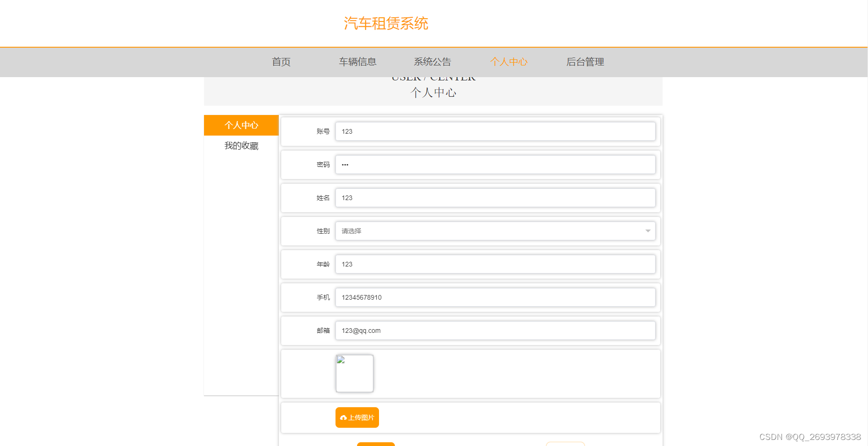Select 个人中心 in the left sidebar
The width and height of the screenshot is (868, 446).
pyautogui.click(x=241, y=125)
